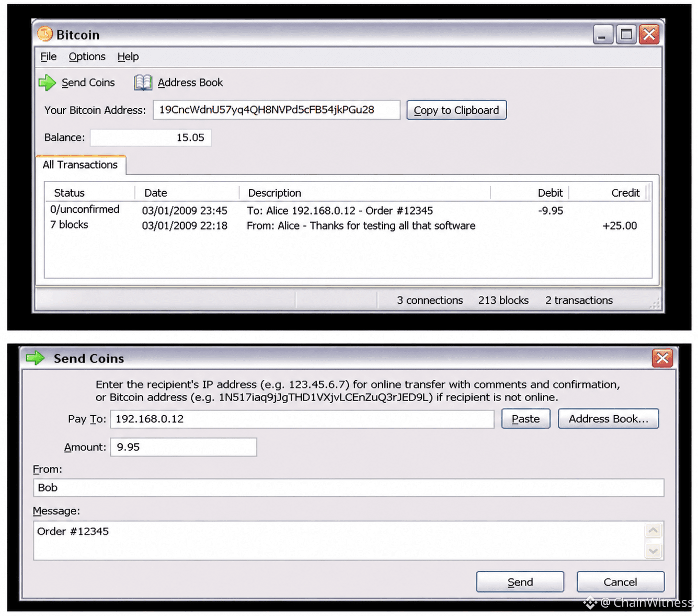The image size is (698, 616).
Task: Copy the Bitcoin address to clipboard
Action: (x=456, y=110)
